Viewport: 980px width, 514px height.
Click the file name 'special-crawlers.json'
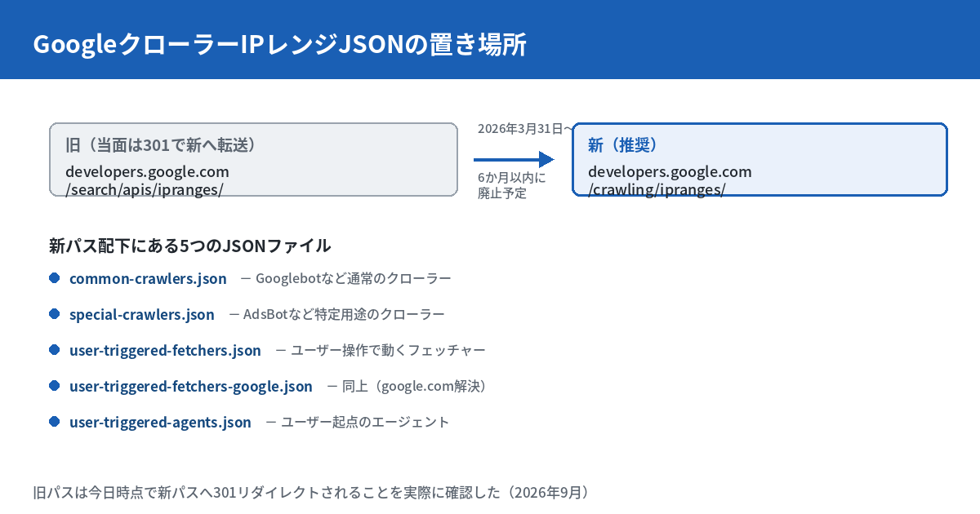(x=142, y=315)
